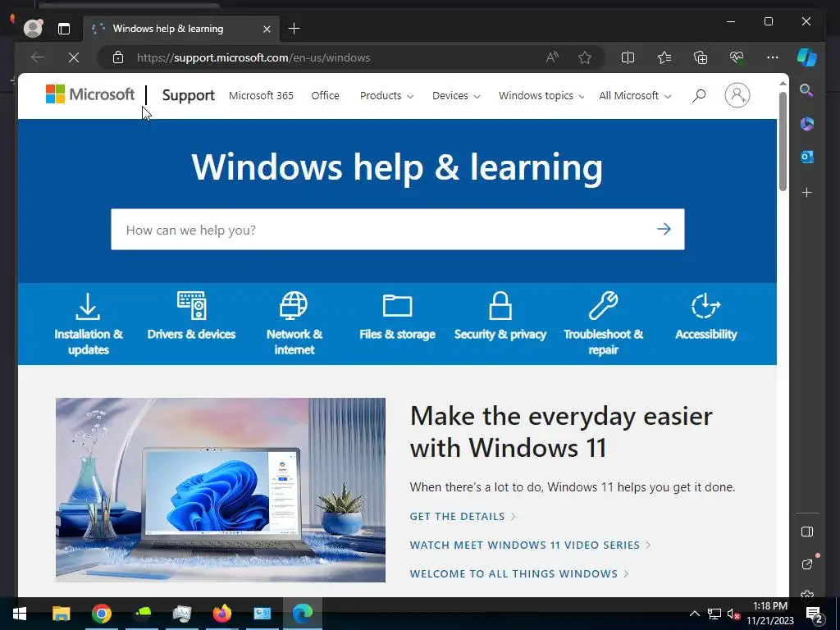Open Installation & updates category
The width and height of the screenshot is (840, 630).
click(x=89, y=323)
